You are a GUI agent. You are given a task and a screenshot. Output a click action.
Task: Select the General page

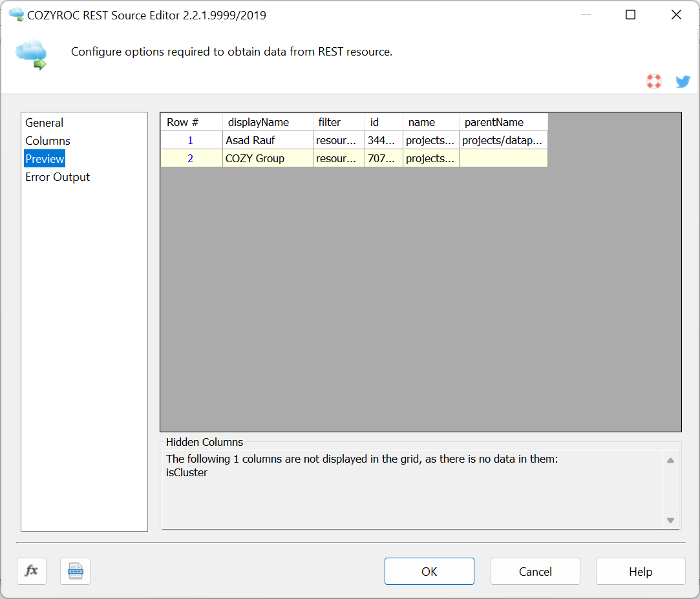tap(44, 122)
